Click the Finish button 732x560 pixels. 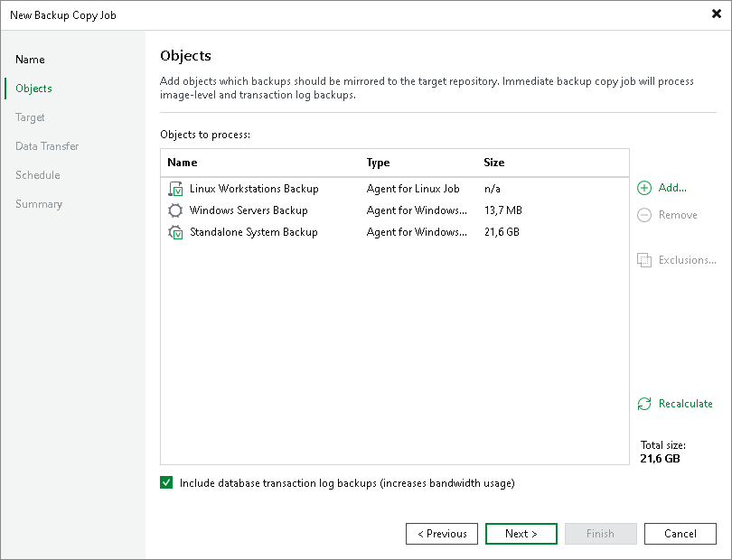600,534
